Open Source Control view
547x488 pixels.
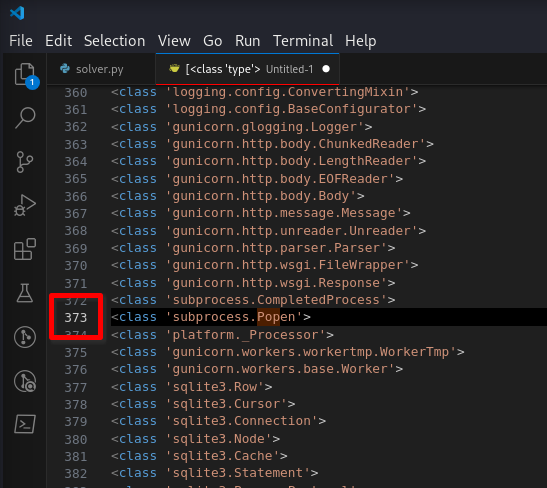point(25,162)
